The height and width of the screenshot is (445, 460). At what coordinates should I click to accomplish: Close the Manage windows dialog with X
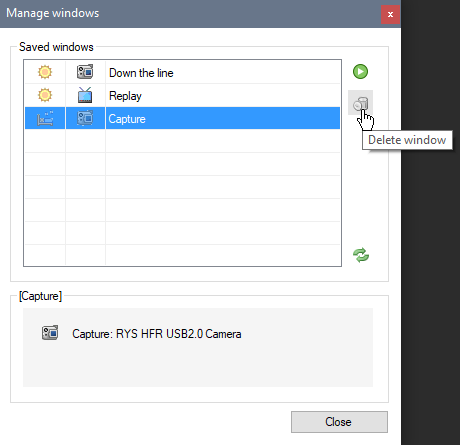[x=390, y=14]
